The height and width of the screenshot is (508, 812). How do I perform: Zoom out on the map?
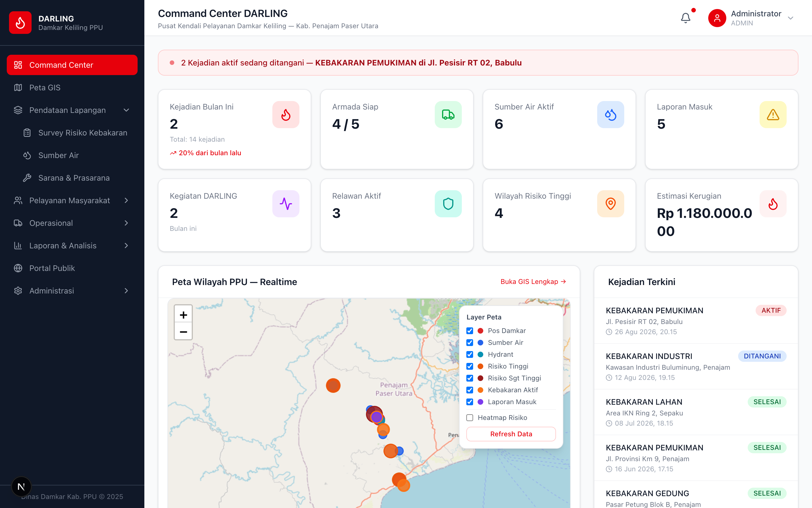(183, 332)
